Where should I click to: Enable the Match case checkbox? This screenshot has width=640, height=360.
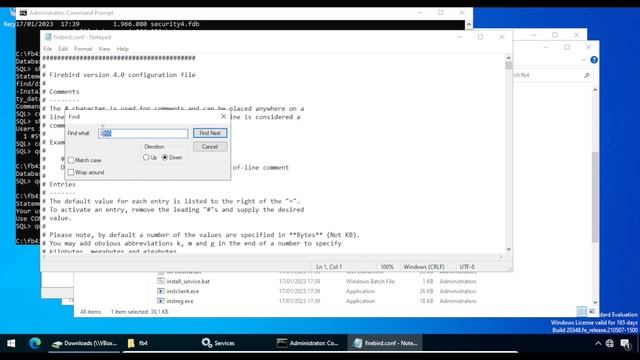71,160
